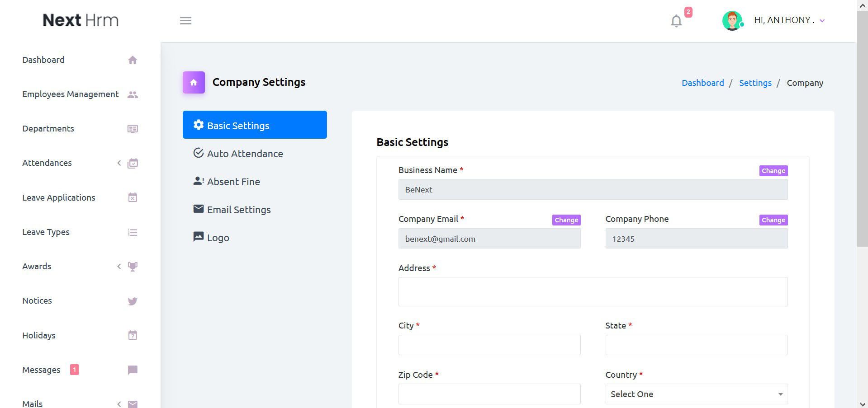Click Change button for Business Name
The width and height of the screenshot is (868, 408).
[773, 171]
